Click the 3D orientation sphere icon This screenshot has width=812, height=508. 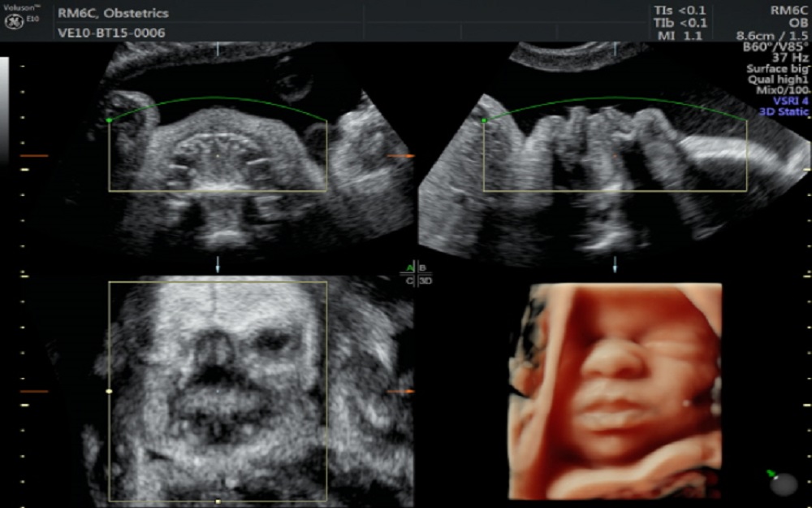pos(784,483)
